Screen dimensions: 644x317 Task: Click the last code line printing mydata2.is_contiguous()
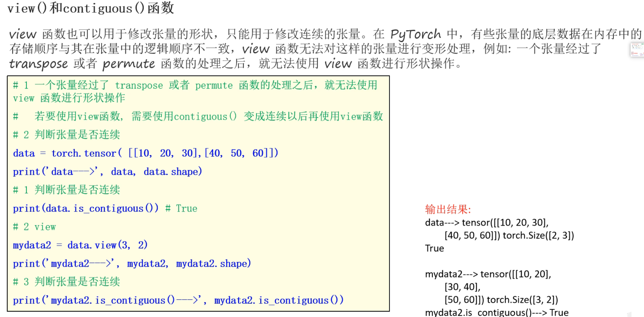pyautogui.click(x=178, y=300)
